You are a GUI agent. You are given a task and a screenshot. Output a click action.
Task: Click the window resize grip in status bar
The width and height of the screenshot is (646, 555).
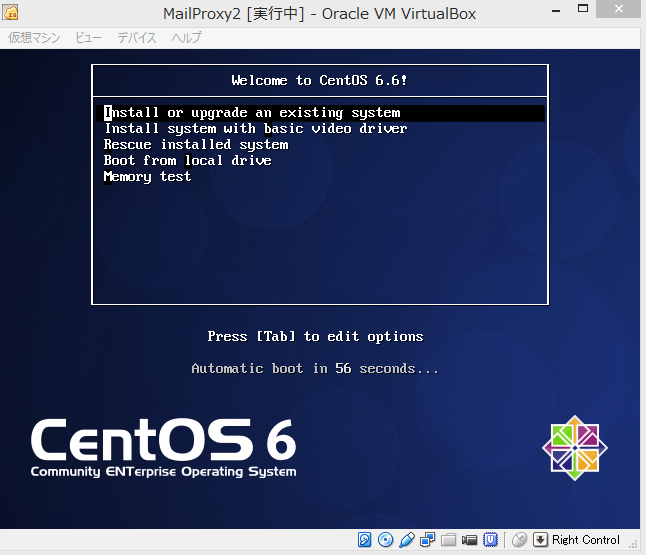coord(633,544)
